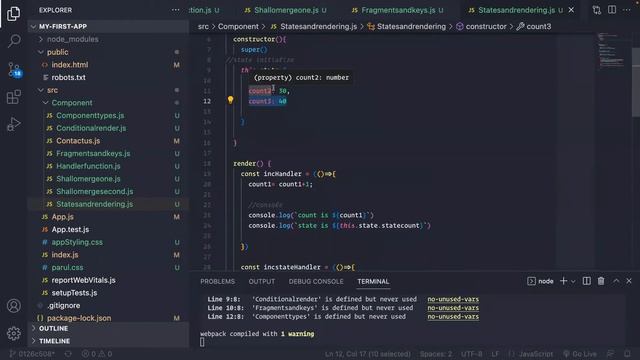Click the editor minimap preview
The width and height of the screenshot is (640, 360).
[x=611, y=51]
